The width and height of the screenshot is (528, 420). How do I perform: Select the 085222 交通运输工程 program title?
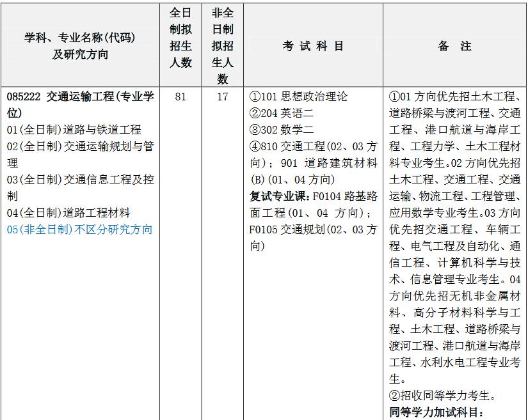click(x=80, y=97)
